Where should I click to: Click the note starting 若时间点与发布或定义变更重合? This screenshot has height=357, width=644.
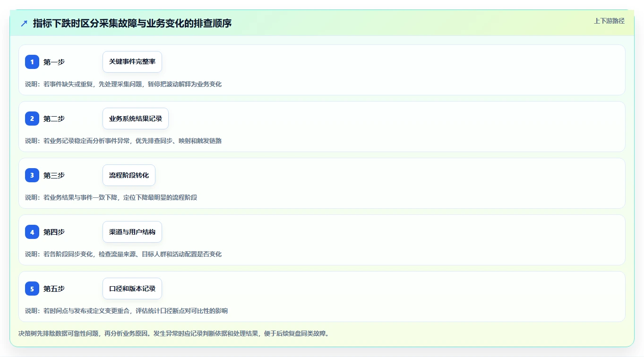pyautogui.click(x=127, y=311)
